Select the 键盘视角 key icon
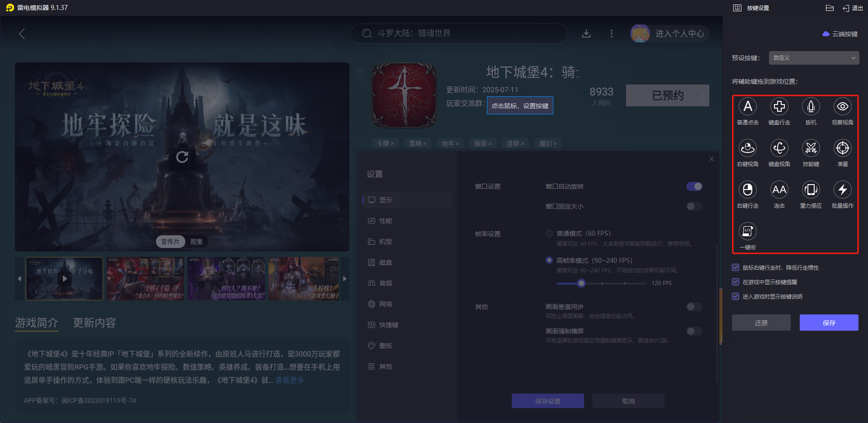The width and height of the screenshot is (868, 423). [x=779, y=148]
